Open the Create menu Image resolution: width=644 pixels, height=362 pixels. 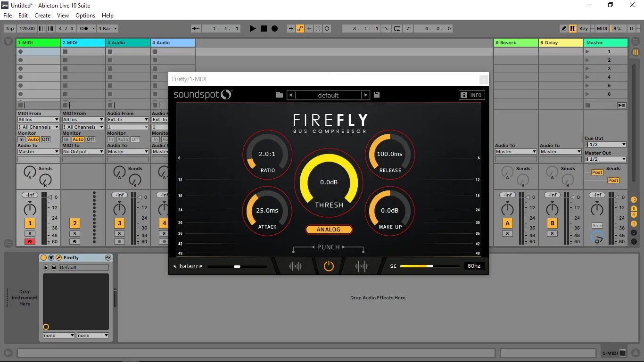(x=42, y=16)
